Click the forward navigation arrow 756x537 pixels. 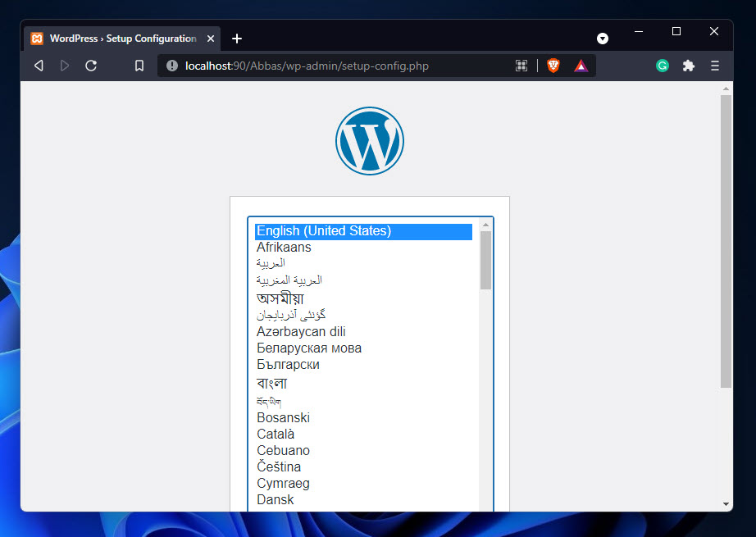(65, 66)
